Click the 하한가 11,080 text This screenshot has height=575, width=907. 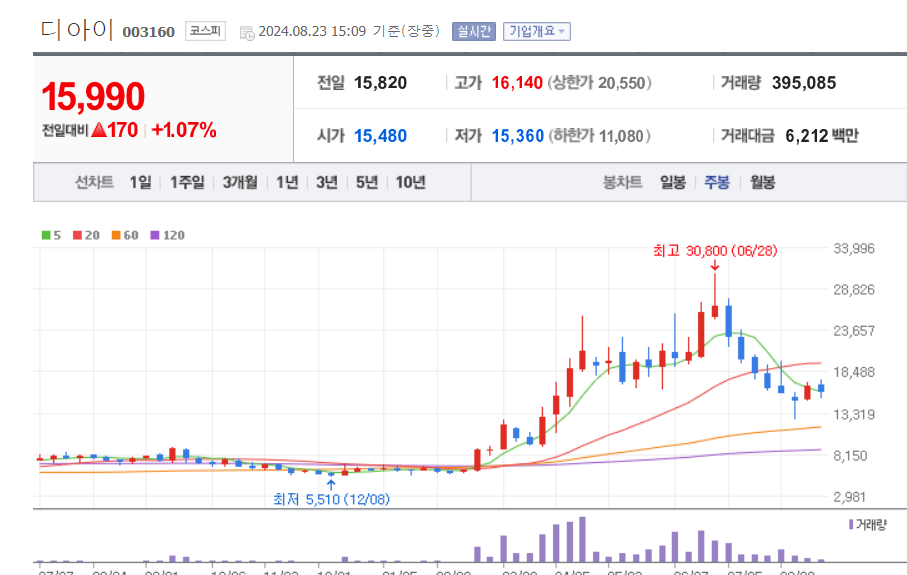pyautogui.click(x=600, y=137)
